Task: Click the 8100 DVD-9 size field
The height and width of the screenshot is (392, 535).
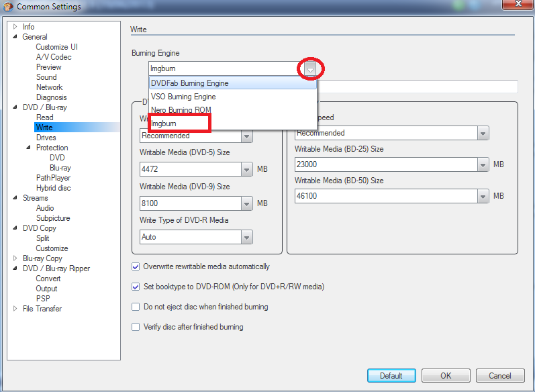Action: coord(191,203)
